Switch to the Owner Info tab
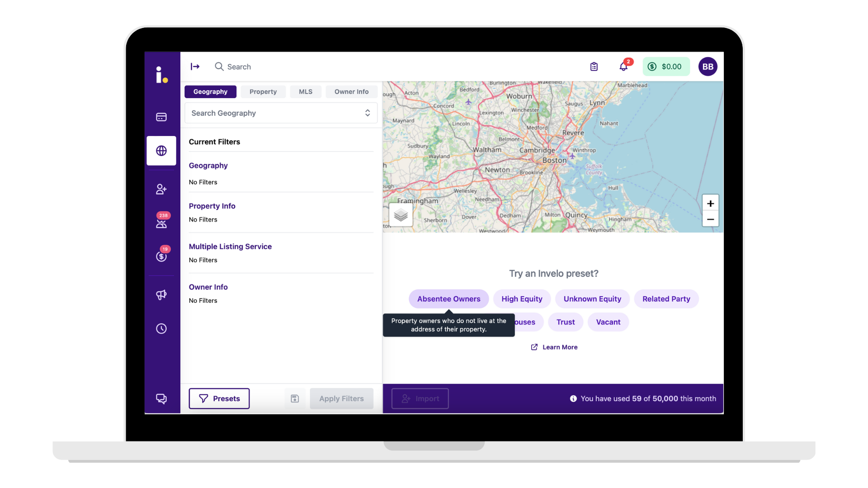This screenshot has height=488, width=868. [x=351, y=92]
